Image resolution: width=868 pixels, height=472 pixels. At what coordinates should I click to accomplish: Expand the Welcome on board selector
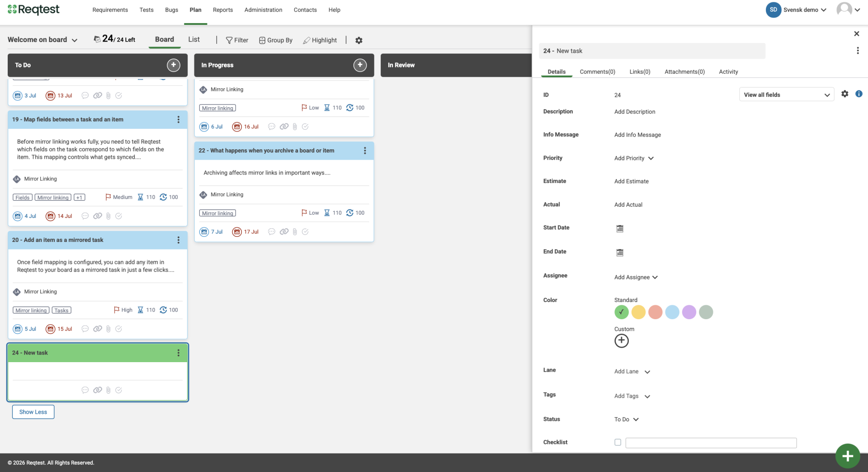42,40
